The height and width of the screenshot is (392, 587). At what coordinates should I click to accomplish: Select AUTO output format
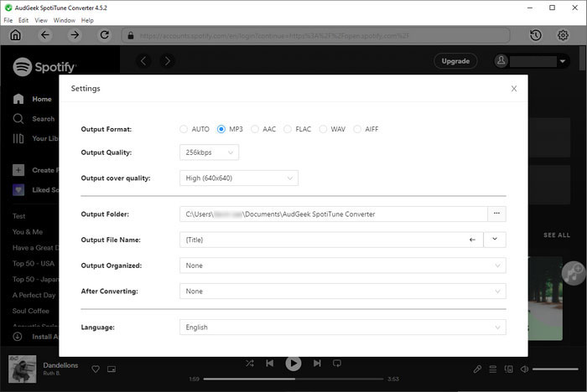[184, 129]
